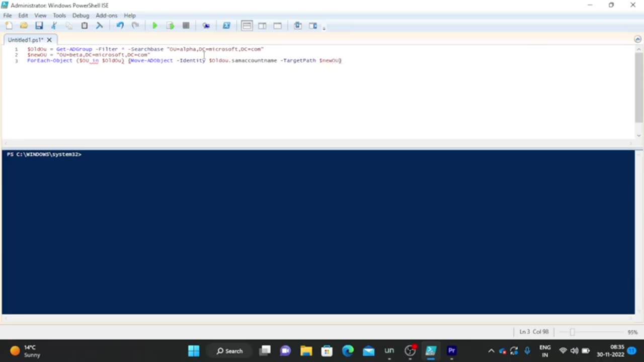Click the Redo toolbar icon
Screen dimensions: 644x362
(135, 26)
